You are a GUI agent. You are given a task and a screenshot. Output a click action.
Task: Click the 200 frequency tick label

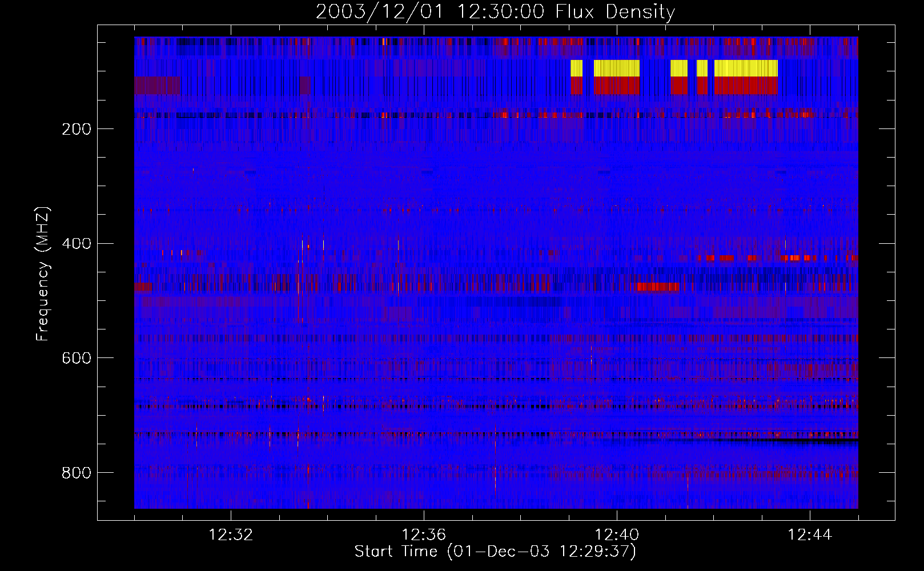(x=77, y=129)
